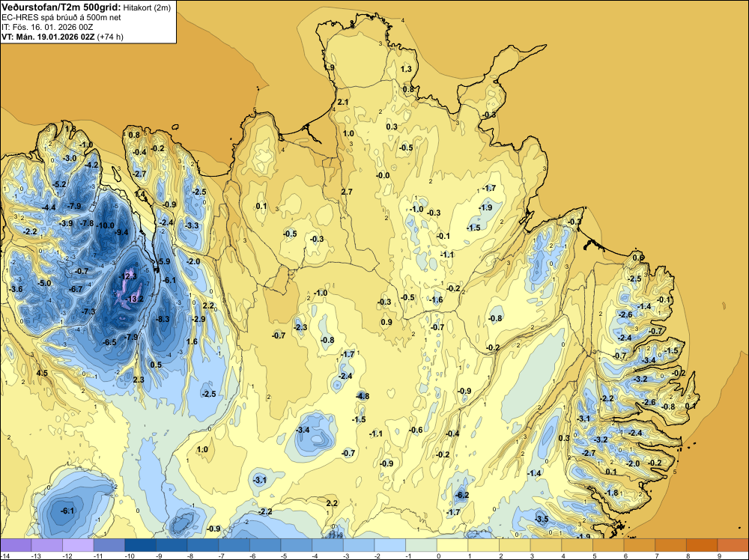Click the -9.4 temperature value
The height and width of the screenshot is (560, 749).
122,233
